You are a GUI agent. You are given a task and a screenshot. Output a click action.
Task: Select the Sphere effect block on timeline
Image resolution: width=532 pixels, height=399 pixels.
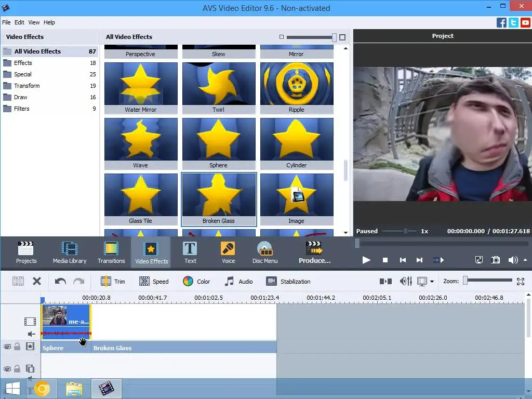point(66,348)
